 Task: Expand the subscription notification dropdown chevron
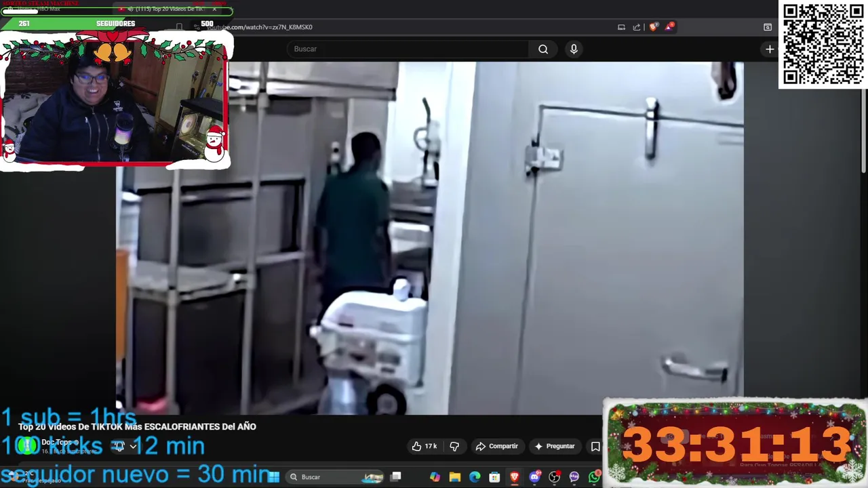pyautogui.click(x=134, y=446)
